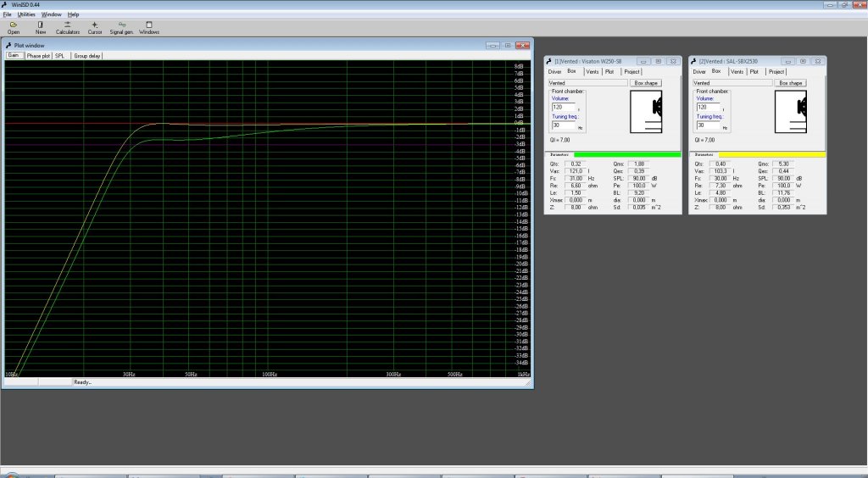This screenshot has width=868, height=478.
Task: Open the Utilities menu
Action: (x=26, y=14)
